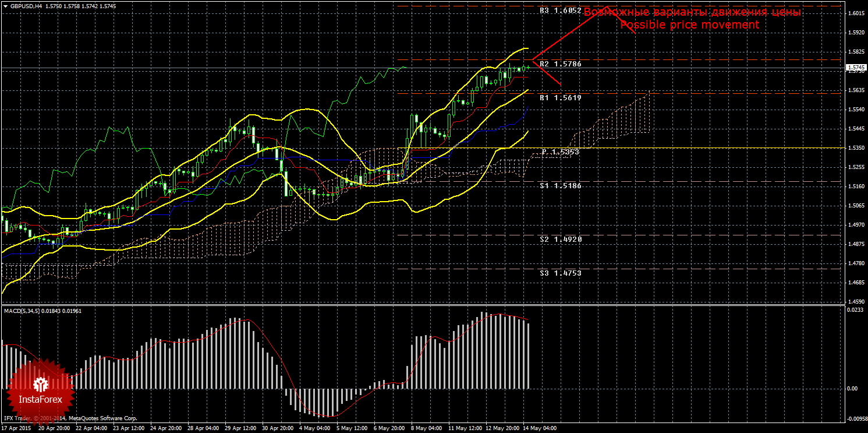
Task: Click the 17 Apr 2015 date marker
Action: 16,428
